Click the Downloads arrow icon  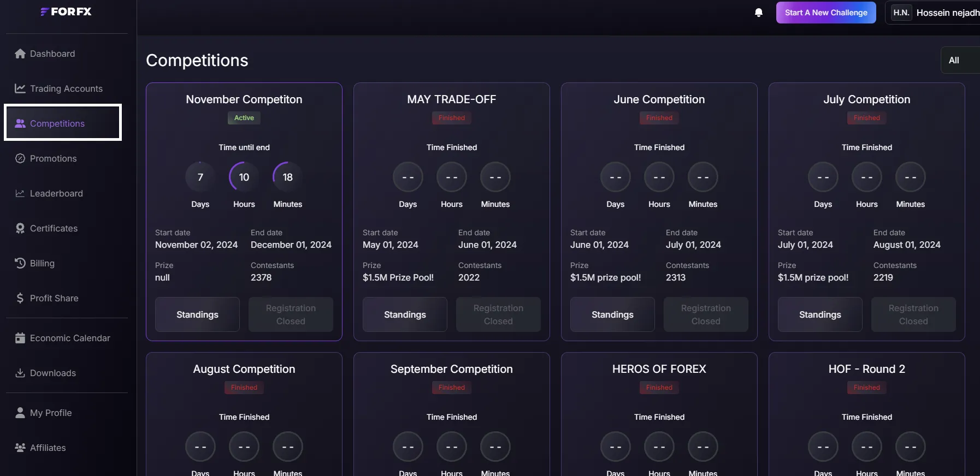coord(20,373)
